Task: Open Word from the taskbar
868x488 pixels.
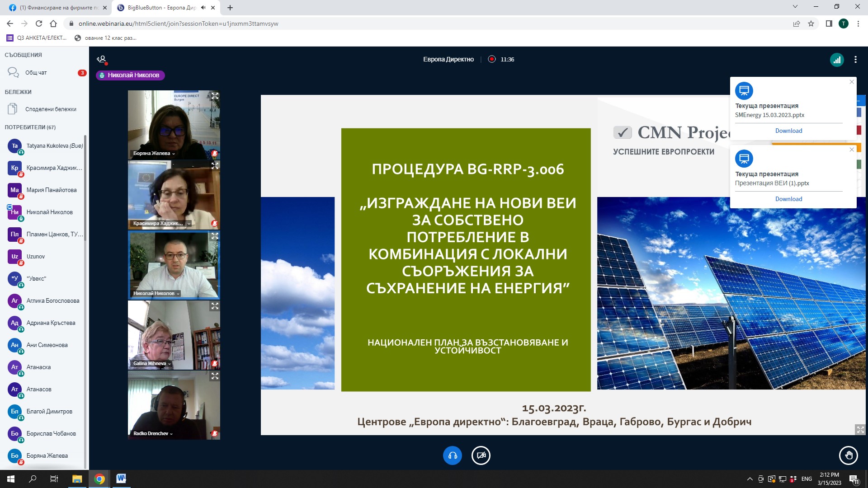Action: point(121,479)
